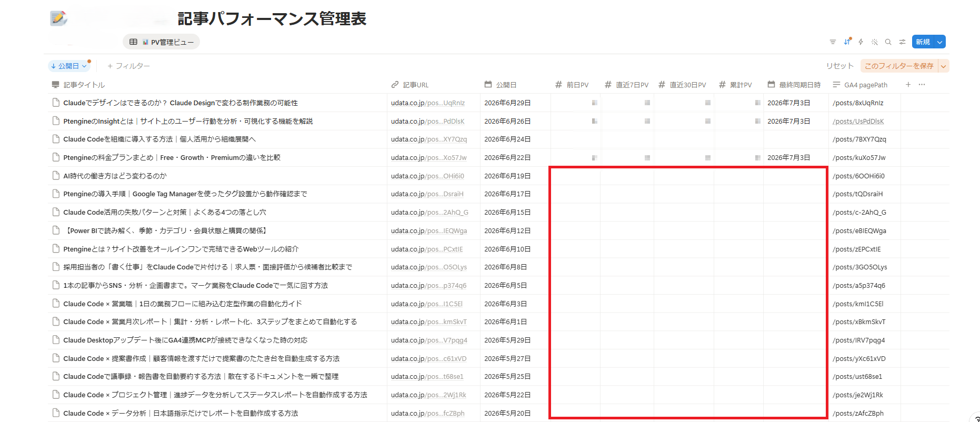Click the リセット button
Viewport: 980px width, 422px height.
pyautogui.click(x=839, y=66)
